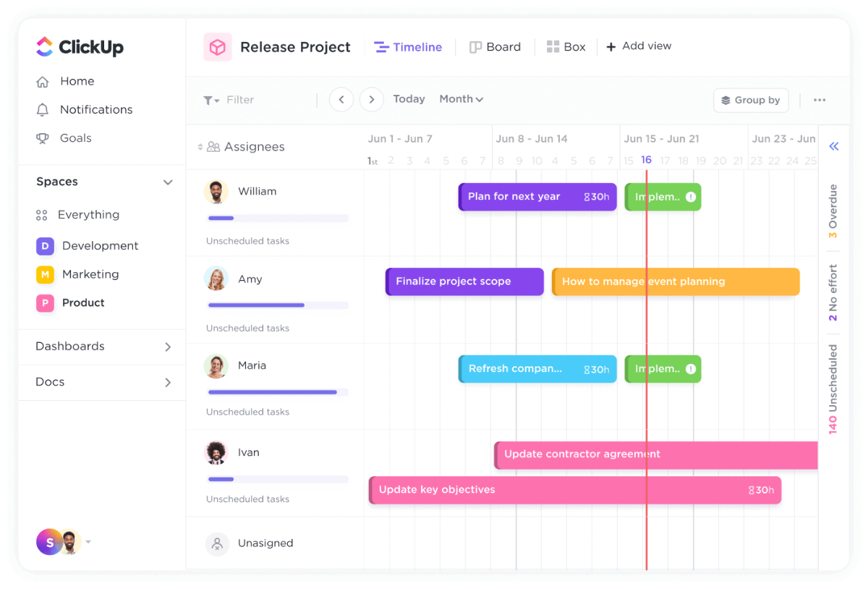Open Notifications bell icon
868x589 pixels.
point(43,110)
